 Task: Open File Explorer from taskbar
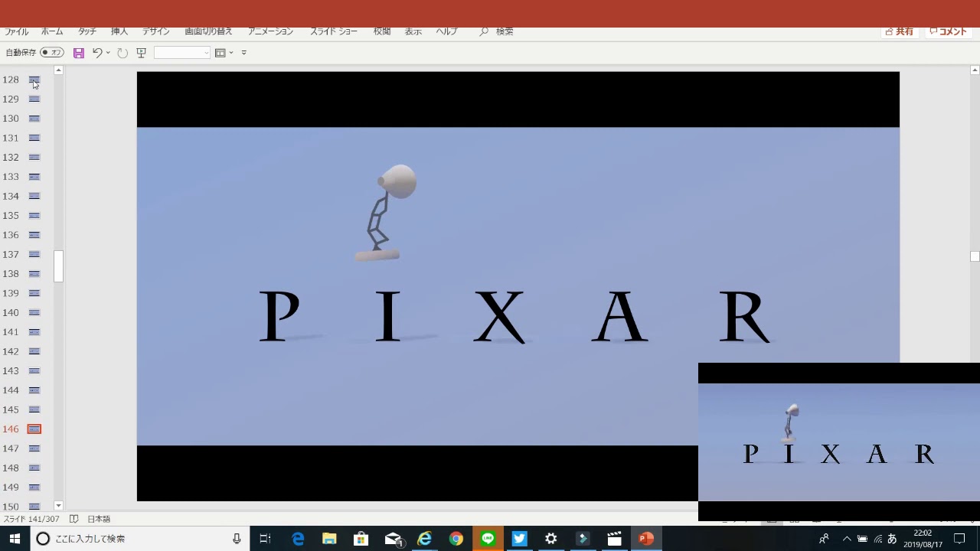click(x=329, y=539)
